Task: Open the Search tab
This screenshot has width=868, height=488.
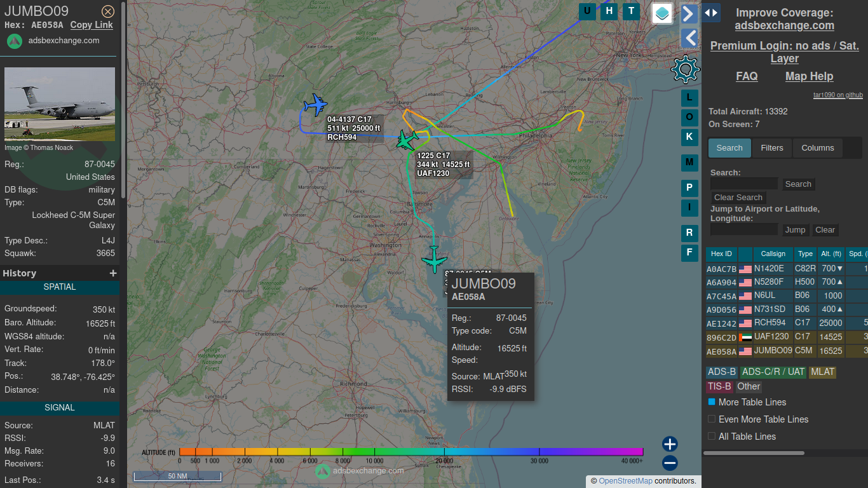Action: [x=729, y=148]
